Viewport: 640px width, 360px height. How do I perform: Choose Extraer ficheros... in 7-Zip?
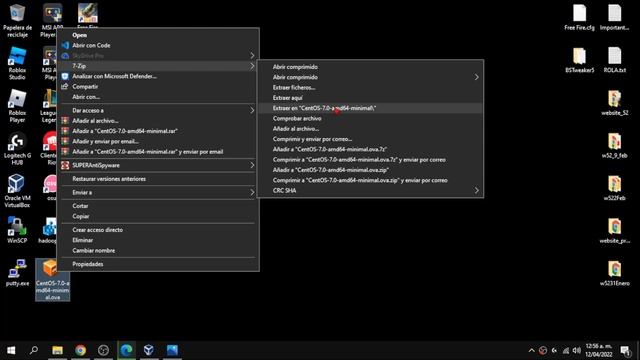click(371, 87)
